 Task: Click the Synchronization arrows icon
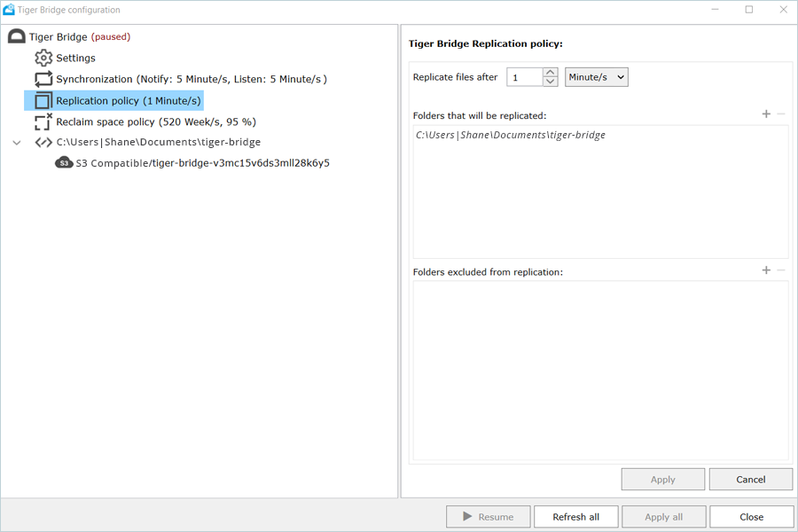point(43,79)
